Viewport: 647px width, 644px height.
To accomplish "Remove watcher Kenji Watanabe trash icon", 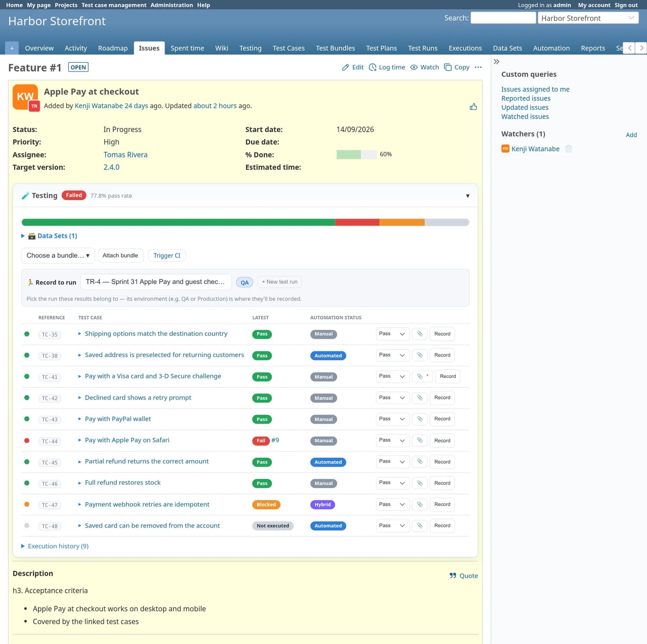I will [569, 148].
